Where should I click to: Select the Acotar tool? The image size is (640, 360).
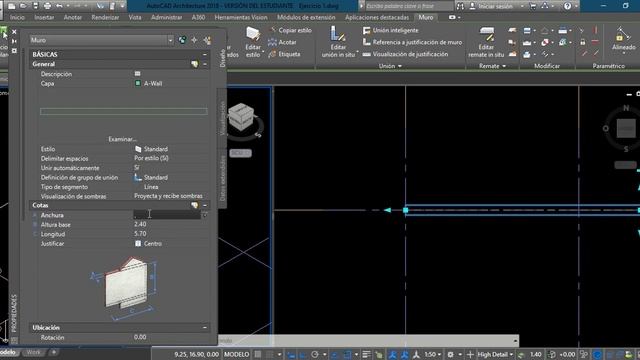(282, 42)
